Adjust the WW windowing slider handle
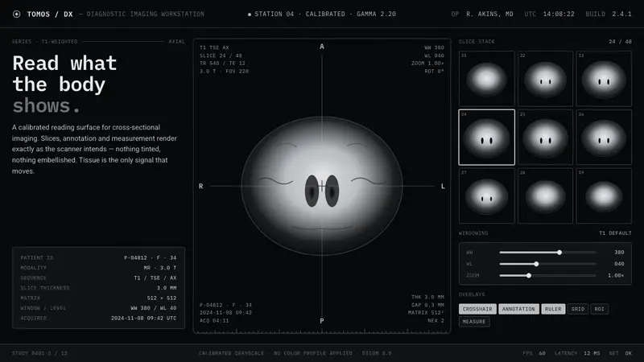The width and height of the screenshot is (644, 362). [559, 253]
